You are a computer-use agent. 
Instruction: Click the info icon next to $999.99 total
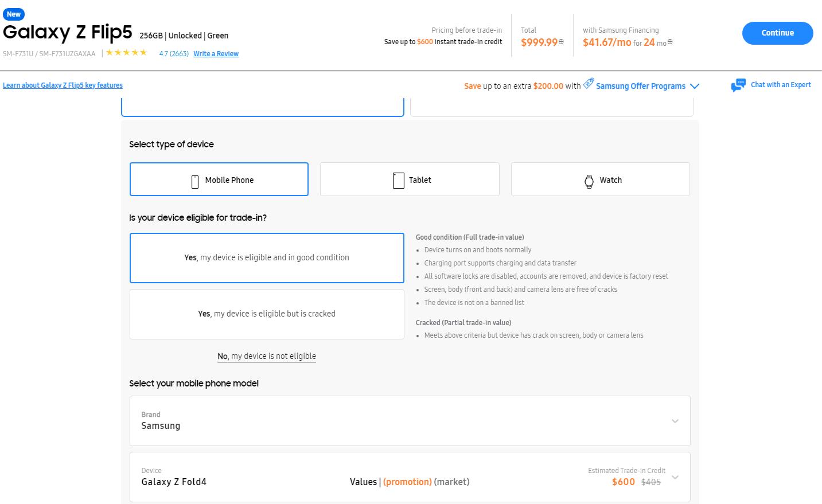pos(561,42)
